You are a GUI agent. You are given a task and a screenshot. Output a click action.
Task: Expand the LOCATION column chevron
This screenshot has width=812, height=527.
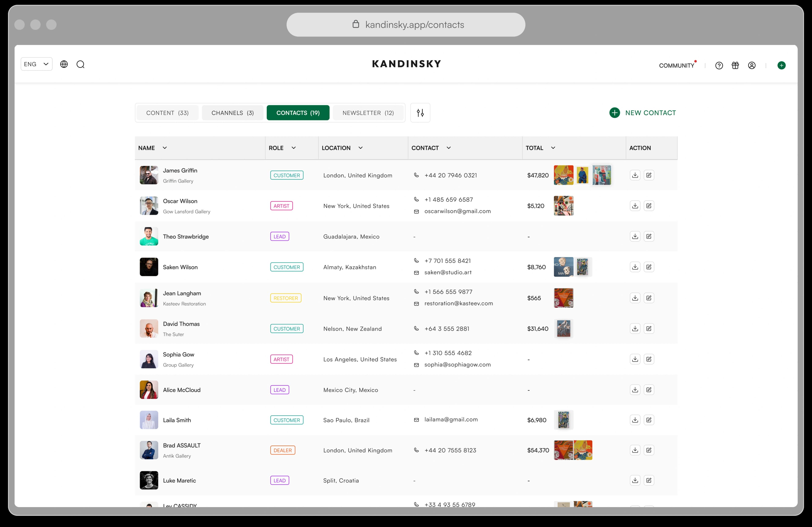click(360, 148)
